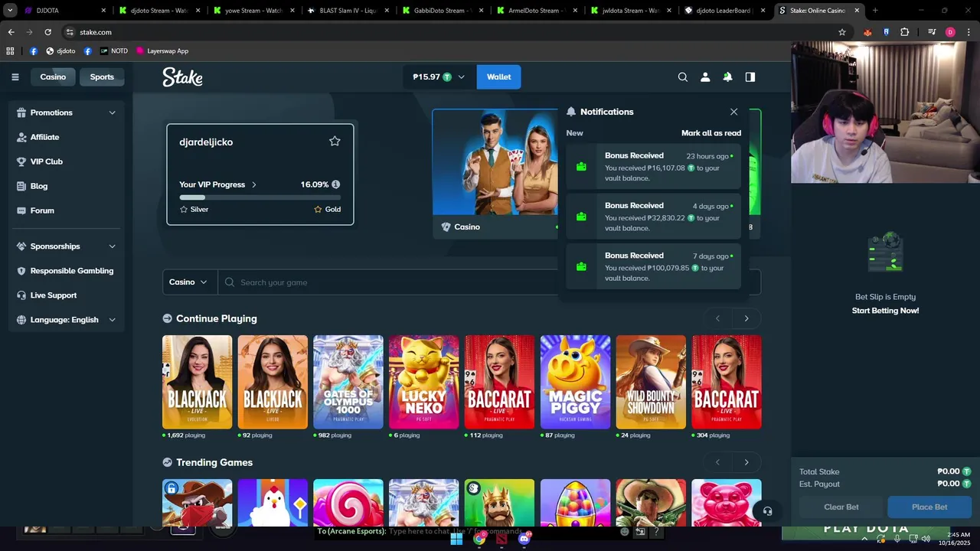Mark all notifications as read
Image resolution: width=980 pixels, height=551 pixels.
pos(711,133)
